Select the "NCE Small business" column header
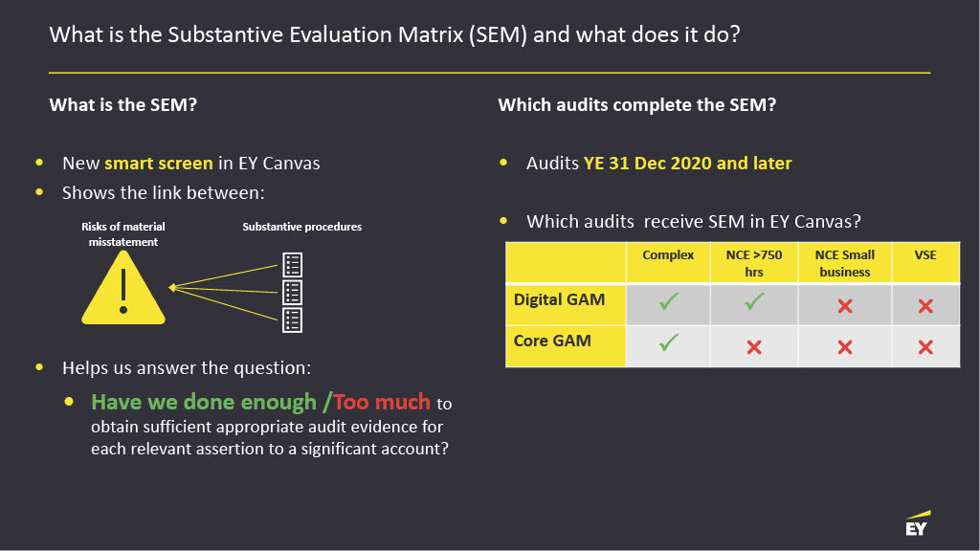The width and height of the screenshot is (980, 551). [845, 263]
